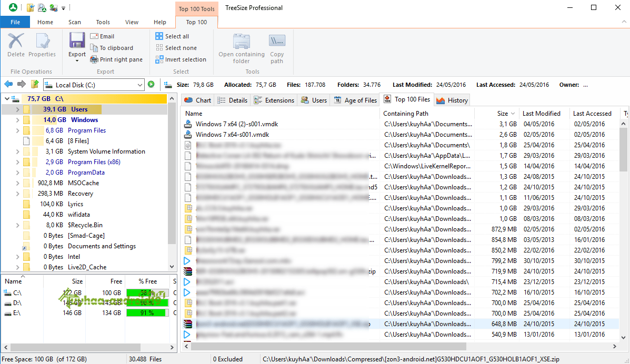Switch to the Scan ribbon tab
This screenshot has width=630, height=364.
click(74, 22)
